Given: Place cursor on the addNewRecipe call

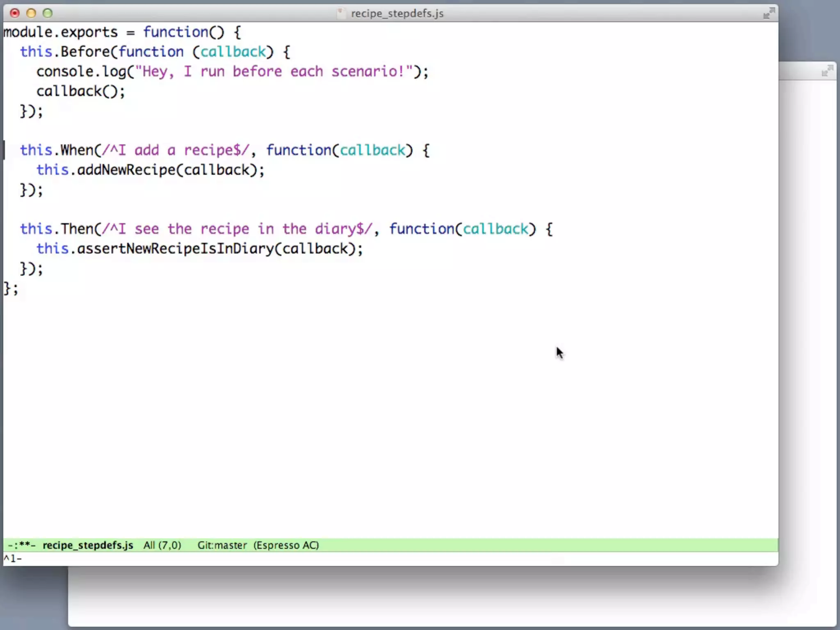Looking at the screenshot, I should [126, 170].
